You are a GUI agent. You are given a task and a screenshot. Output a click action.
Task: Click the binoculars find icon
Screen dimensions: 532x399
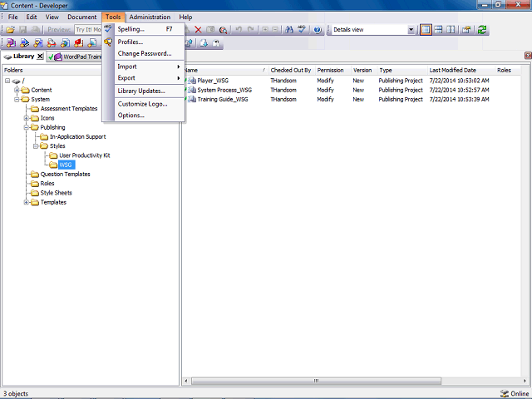click(x=289, y=30)
